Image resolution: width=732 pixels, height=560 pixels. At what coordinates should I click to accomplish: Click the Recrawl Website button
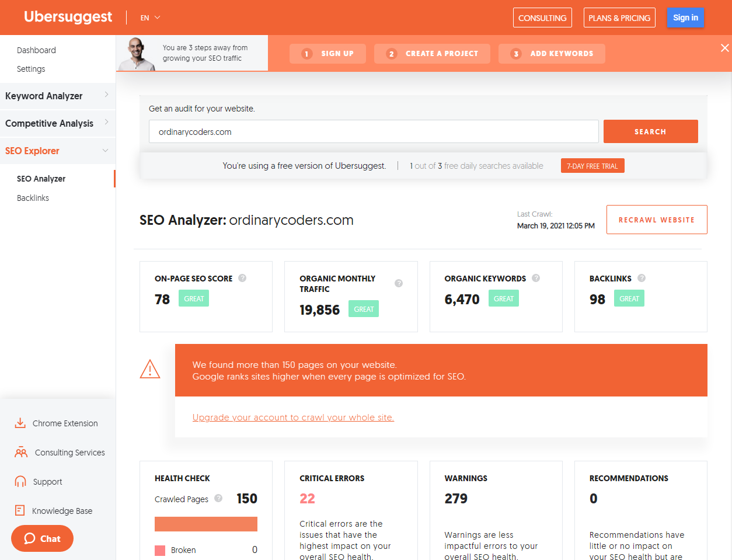coord(657,220)
